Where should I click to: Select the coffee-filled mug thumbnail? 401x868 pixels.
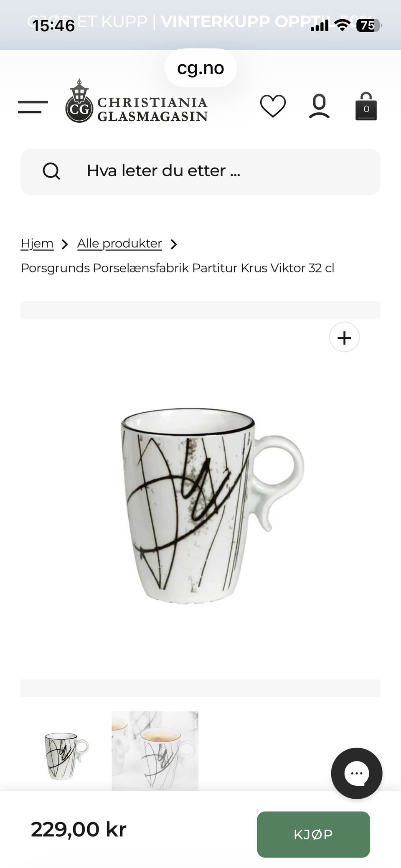pyautogui.click(x=155, y=751)
